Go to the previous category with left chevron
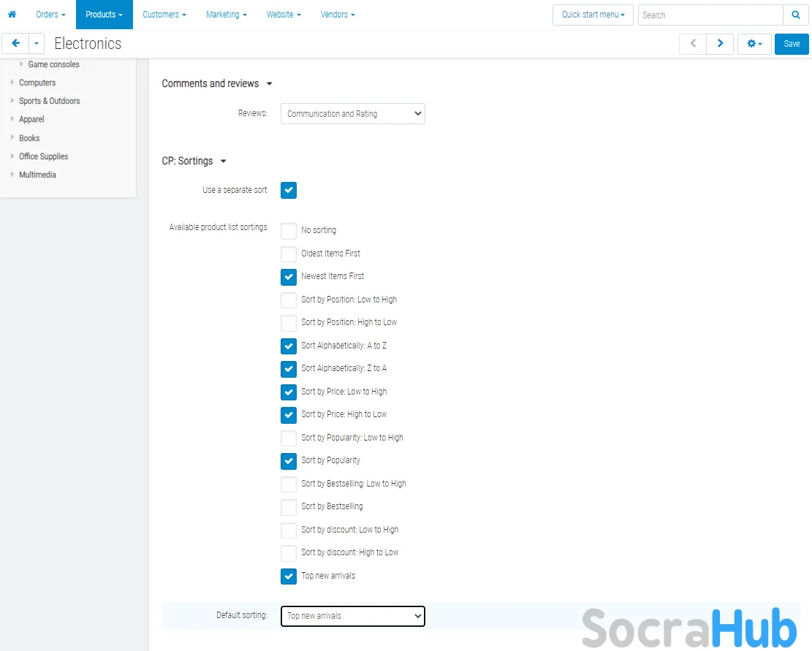812x651 pixels. (693, 44)
